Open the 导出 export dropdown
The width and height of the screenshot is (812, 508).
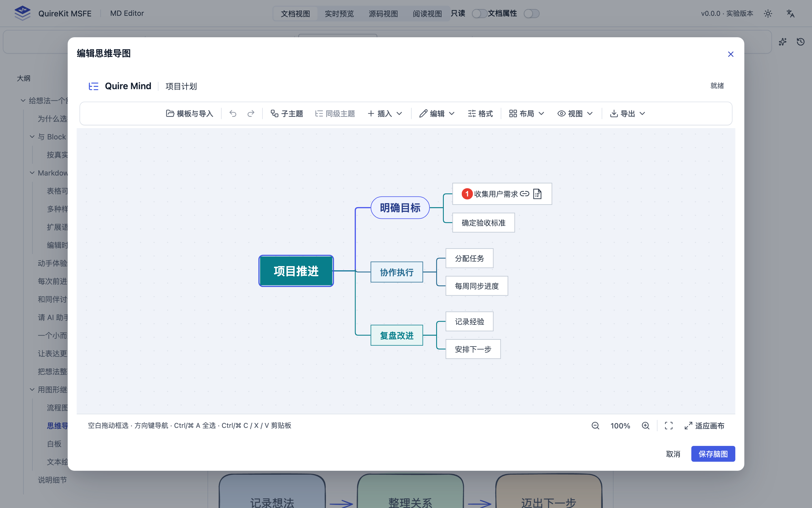pyautogui.click(x=627, y=113)
